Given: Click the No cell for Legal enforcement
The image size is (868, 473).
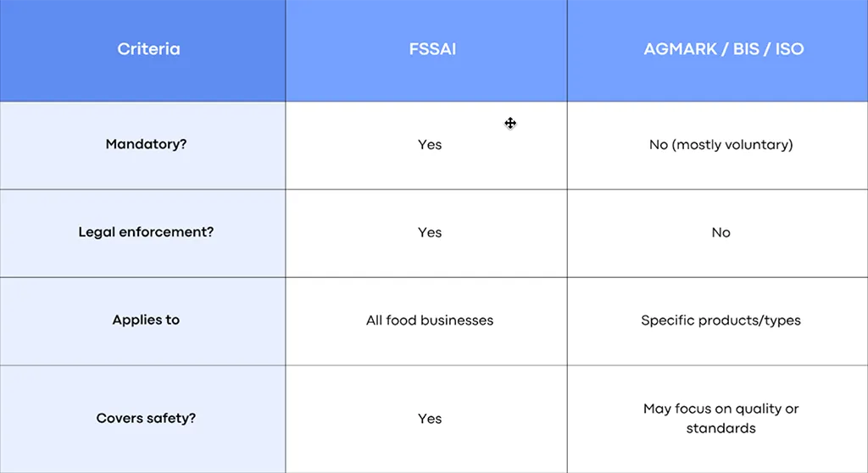Looking at the screenshot, I should 721,233.
